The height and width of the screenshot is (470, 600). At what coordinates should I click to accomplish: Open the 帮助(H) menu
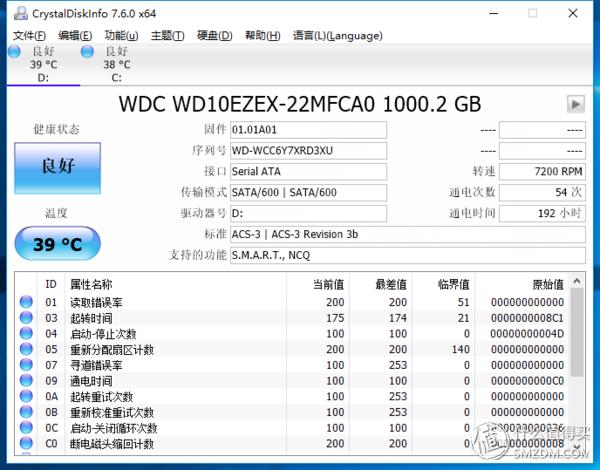[262, 36]
